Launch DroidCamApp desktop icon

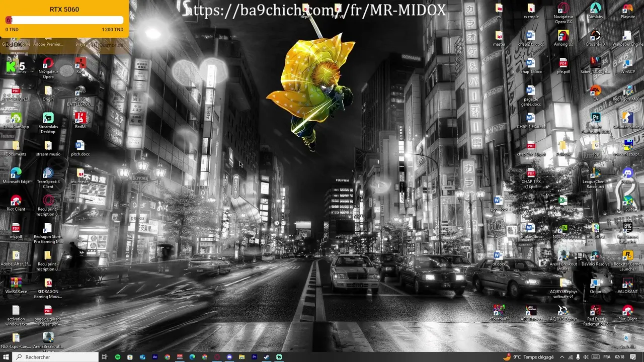16,121
